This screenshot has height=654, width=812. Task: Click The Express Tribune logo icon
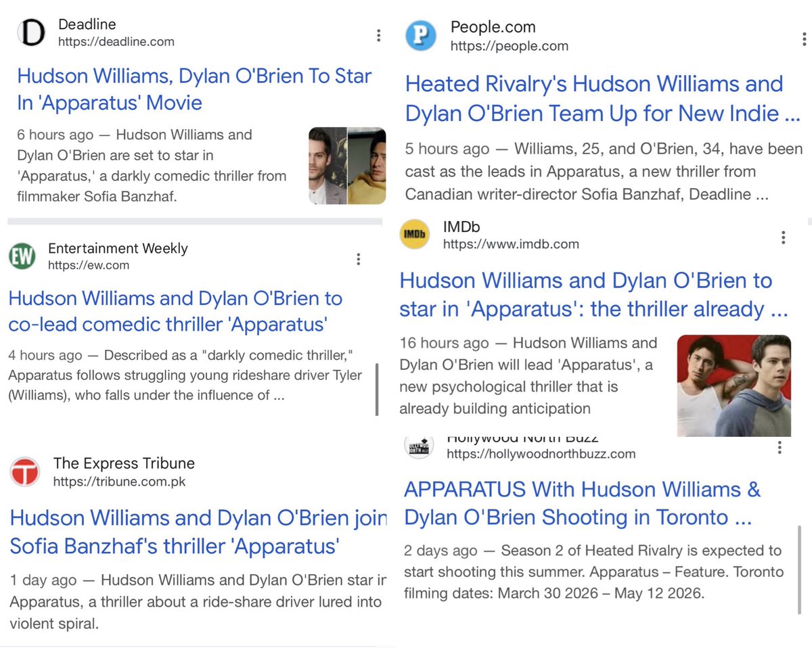(25, 472)
